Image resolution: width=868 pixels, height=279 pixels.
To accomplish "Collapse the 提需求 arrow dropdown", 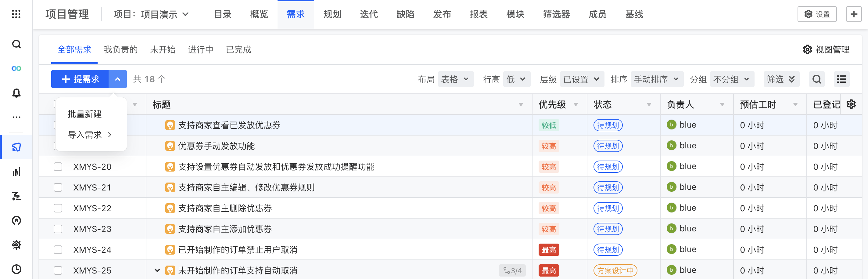I will (x=118, y=79).
